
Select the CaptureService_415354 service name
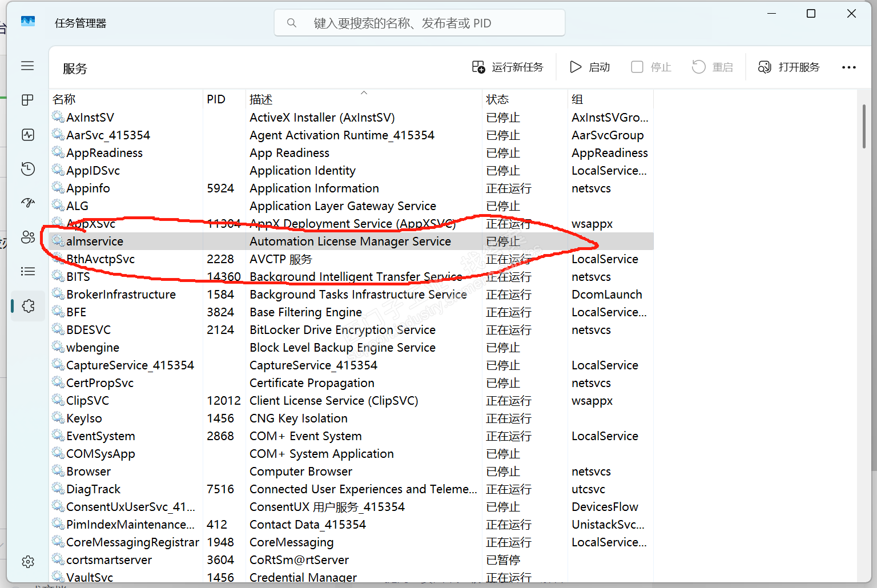coord(130,365)
